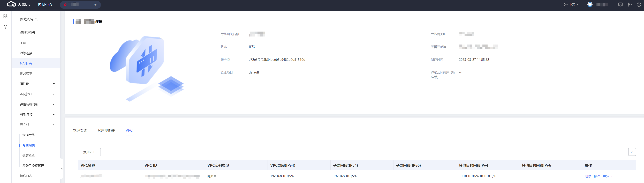Go to 虚拟私有云 in sidebar

(27, 33)
